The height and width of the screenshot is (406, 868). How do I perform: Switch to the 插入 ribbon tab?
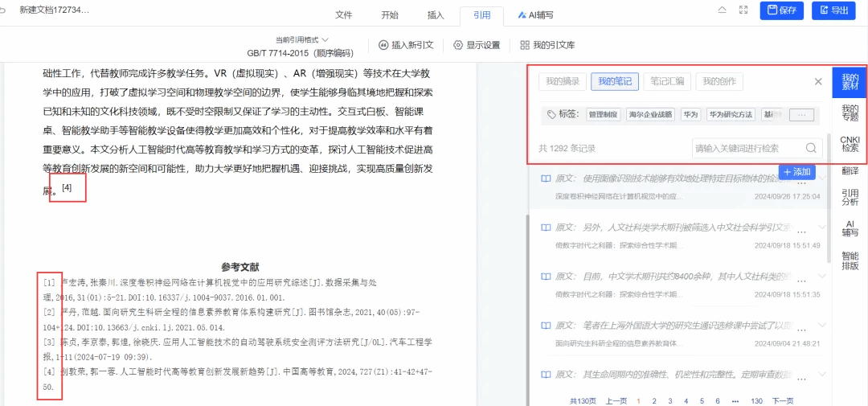(436, 14)
